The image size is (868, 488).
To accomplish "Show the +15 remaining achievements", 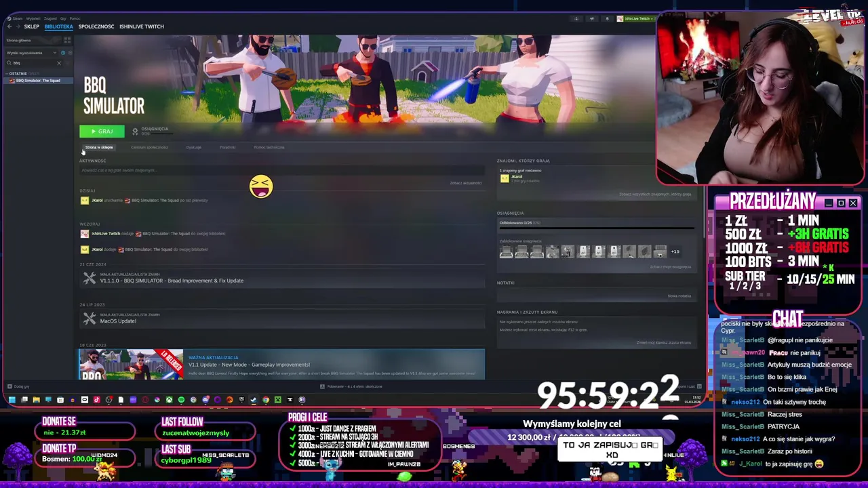I will pos(675,251).
